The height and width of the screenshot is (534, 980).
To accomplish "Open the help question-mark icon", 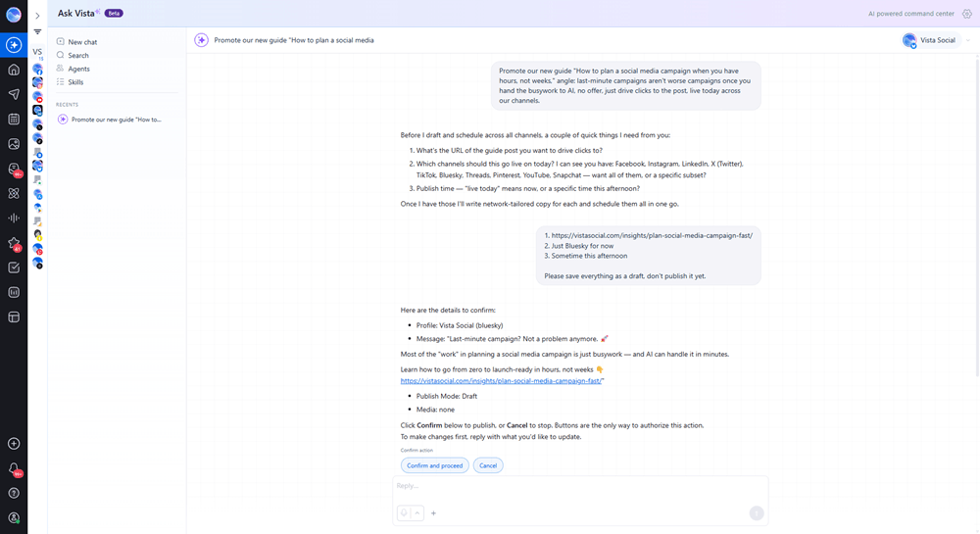I will [x=14, y=494].
